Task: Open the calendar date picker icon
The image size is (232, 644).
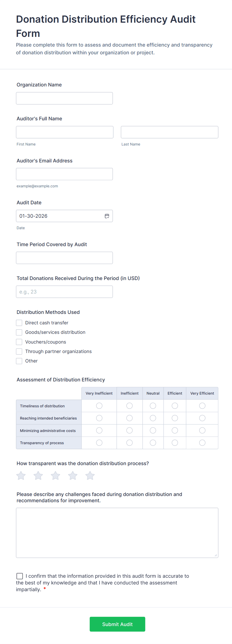Action: 106,216
